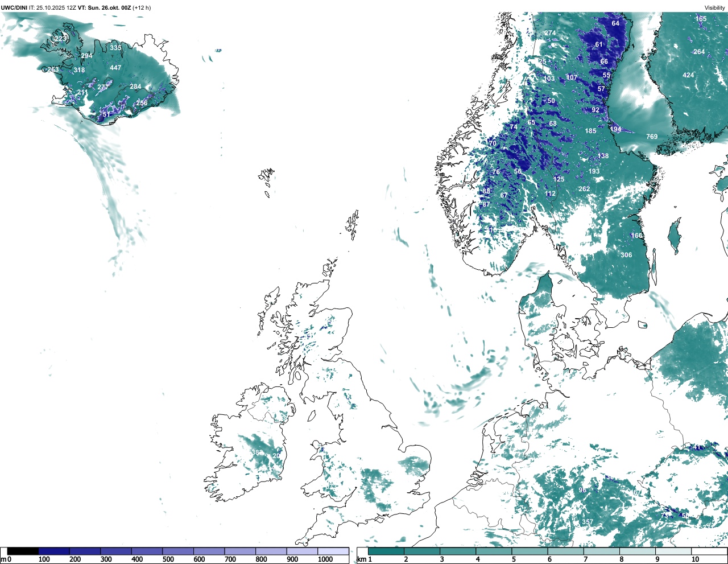
Task: Click the visibility value 211 in Iceland
Action: [82, 93]
